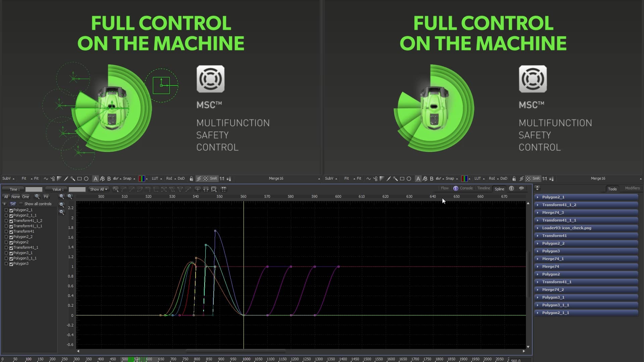Click the DoD icon on the left viewer

[181, 179]
